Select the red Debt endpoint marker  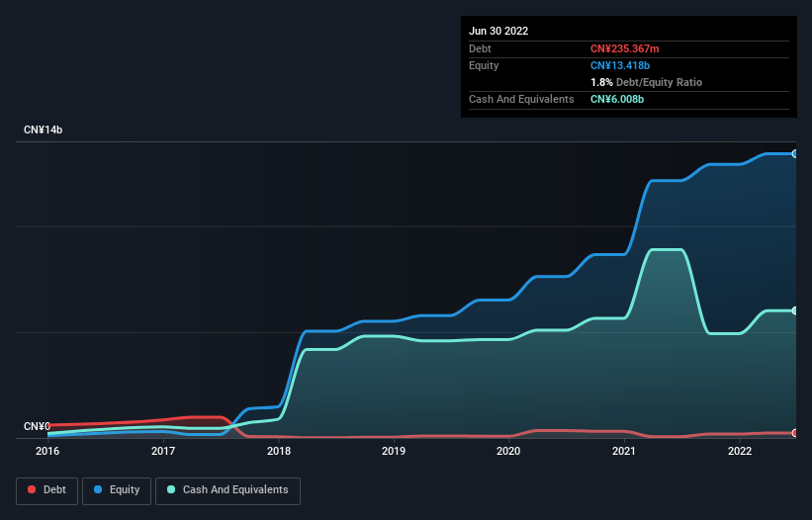(795, 433)
